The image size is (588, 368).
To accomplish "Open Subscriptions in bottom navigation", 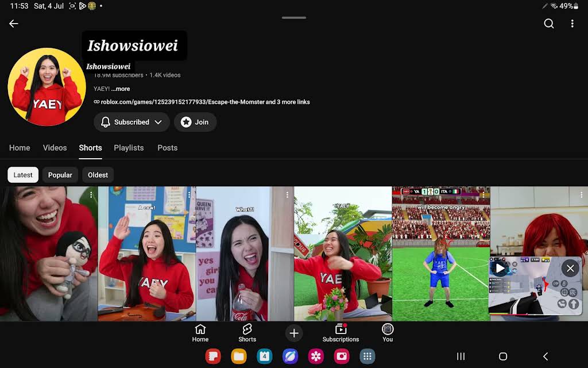I will tap(341, 333).
